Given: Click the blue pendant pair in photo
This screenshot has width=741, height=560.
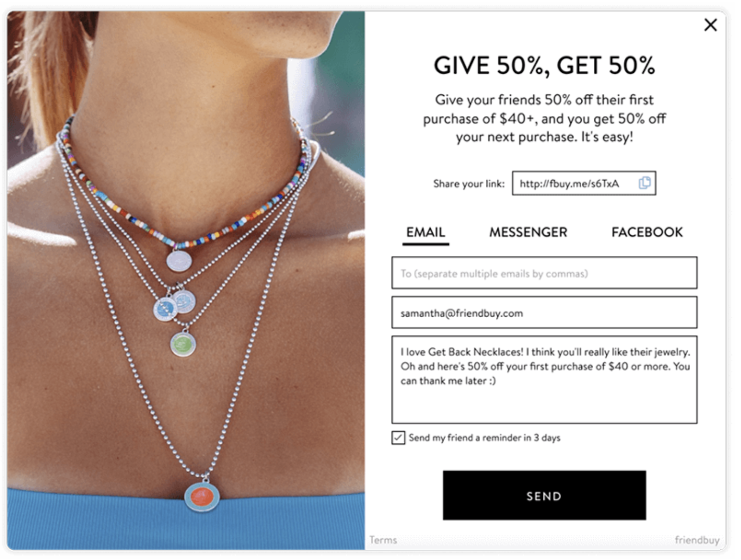Looking at the screenshot, I should 175,305.
